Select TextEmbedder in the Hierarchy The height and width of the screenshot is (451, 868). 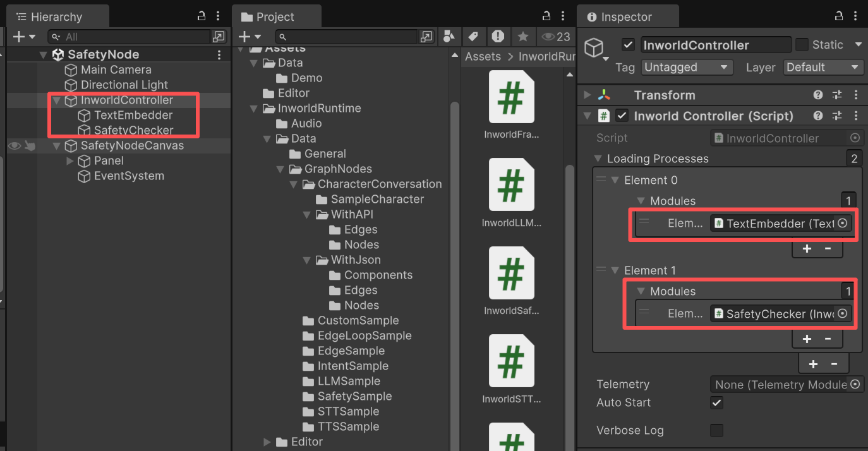point(133,116)
